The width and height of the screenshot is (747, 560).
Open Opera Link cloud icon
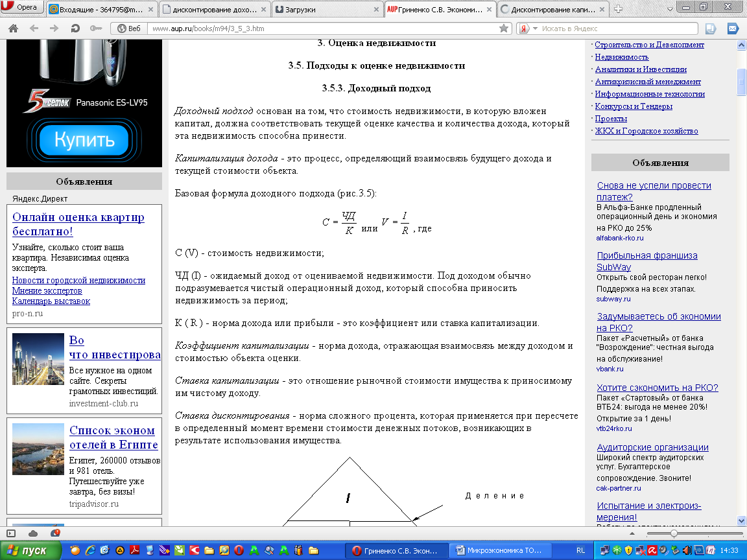(x=33, y=533)
